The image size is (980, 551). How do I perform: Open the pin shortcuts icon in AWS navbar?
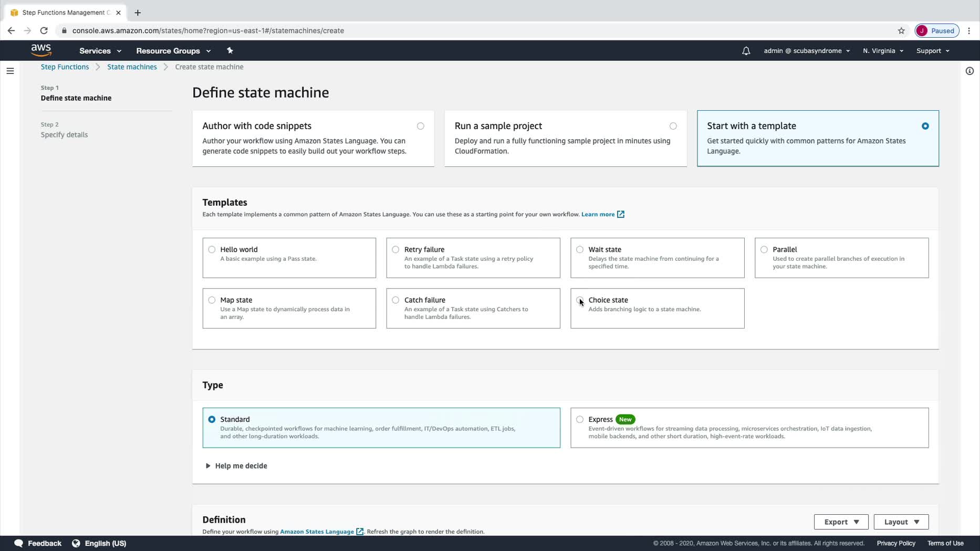(230, 50)
